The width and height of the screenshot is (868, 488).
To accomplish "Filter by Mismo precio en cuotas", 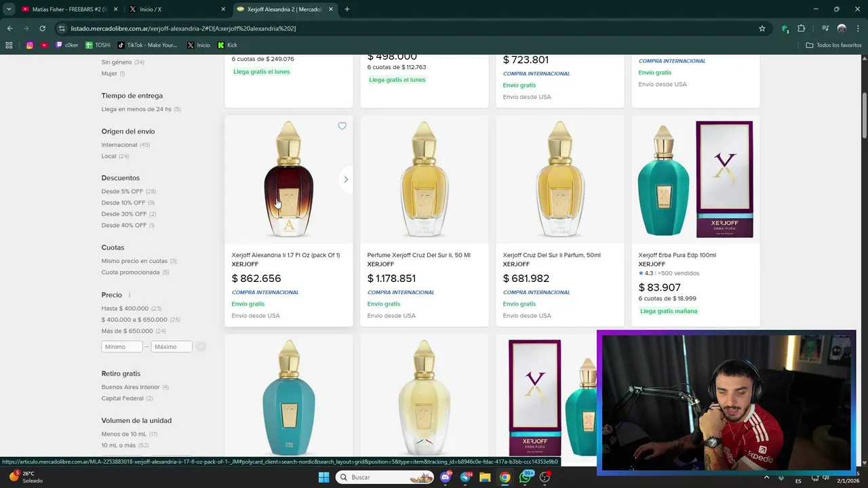I will tap(139, 261).
